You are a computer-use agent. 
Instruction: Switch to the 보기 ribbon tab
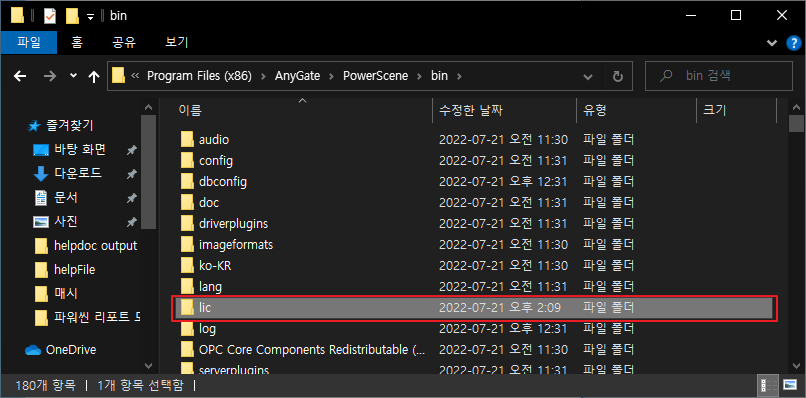click(x=176, y=42)
